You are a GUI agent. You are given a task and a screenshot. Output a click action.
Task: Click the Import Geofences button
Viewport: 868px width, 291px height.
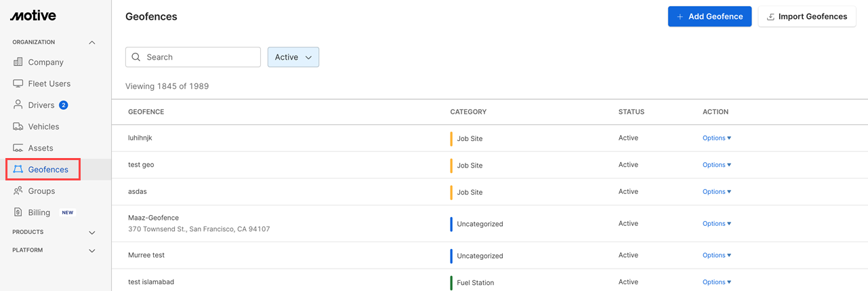[806, 16]
